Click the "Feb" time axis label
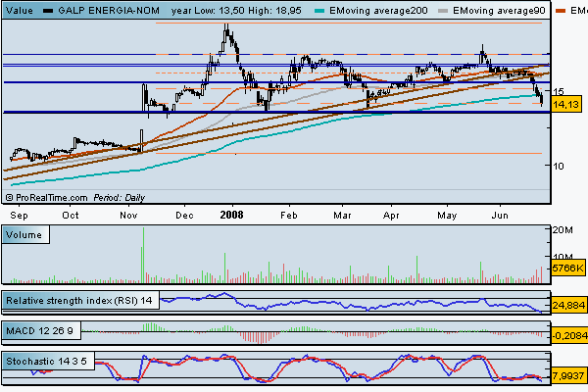The image size is (588, 392). (289, 216)
